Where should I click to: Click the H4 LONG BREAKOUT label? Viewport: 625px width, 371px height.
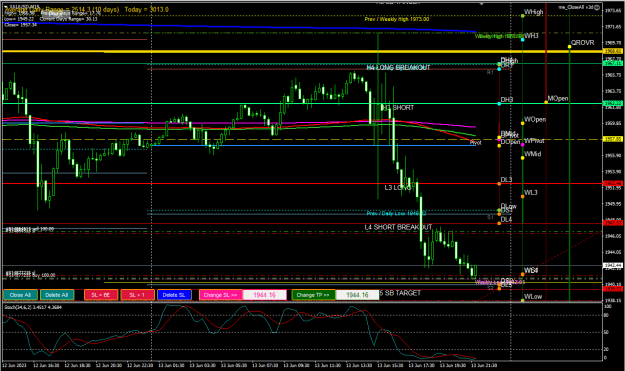click(x=398, y=68)
